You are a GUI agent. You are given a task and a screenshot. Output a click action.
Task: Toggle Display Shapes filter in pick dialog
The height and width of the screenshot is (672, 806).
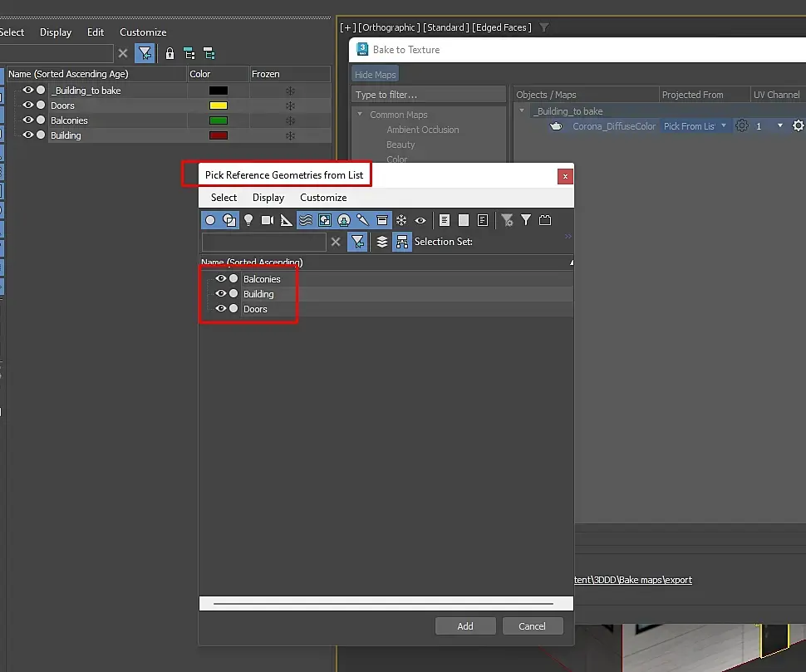(229, 220)
